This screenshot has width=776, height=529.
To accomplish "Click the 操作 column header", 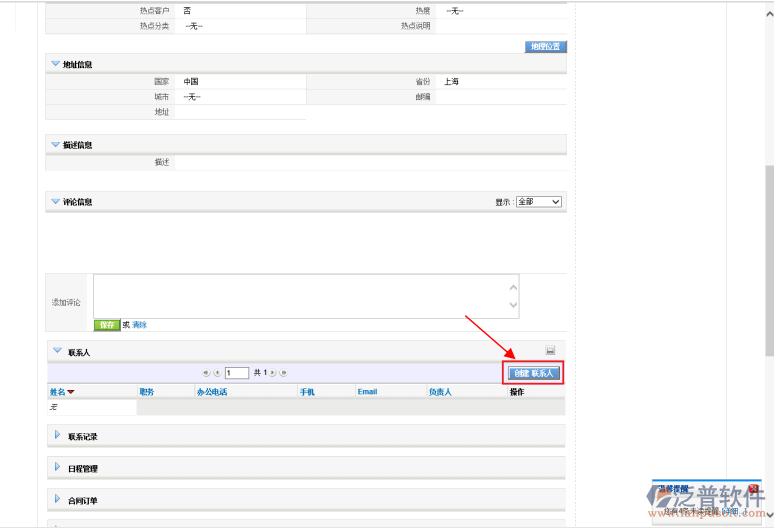I will [x=517, y=392].
